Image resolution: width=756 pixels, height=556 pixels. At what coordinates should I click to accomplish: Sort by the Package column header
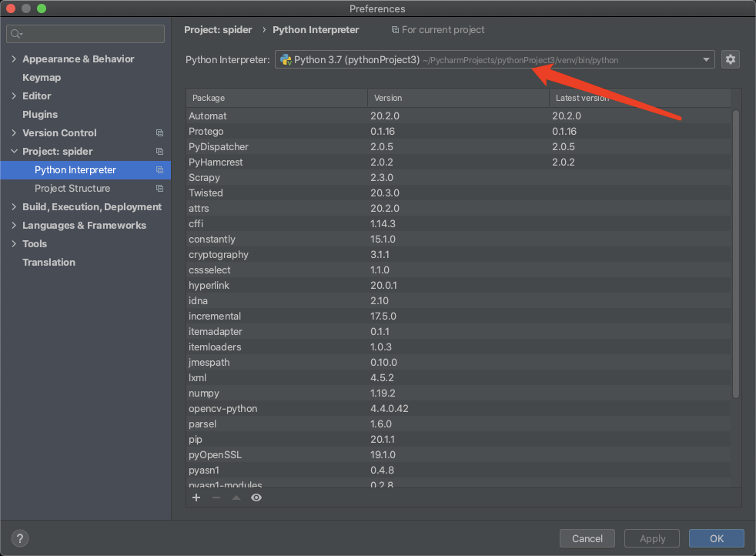[276, 98]
